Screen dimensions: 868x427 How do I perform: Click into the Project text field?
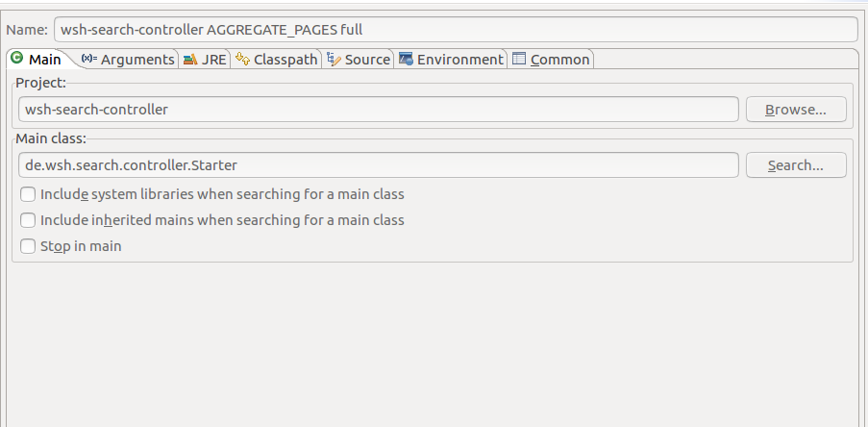(x=378, y=110)
